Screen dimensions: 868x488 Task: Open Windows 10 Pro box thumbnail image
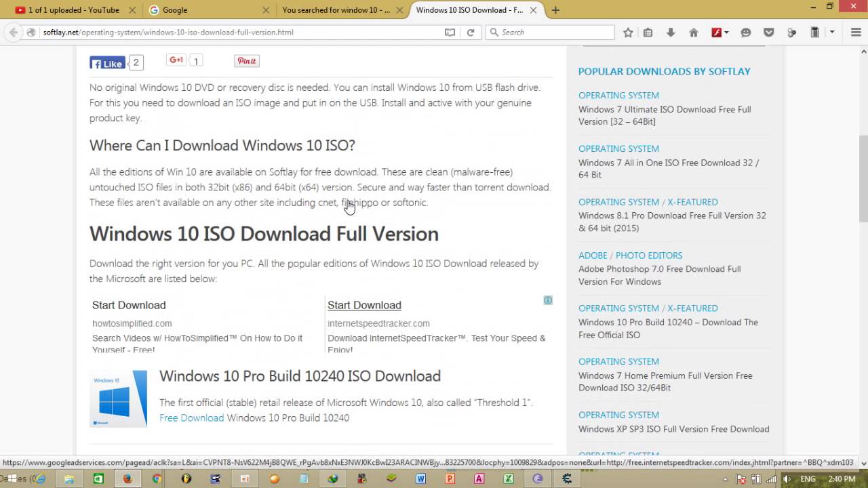118,399
